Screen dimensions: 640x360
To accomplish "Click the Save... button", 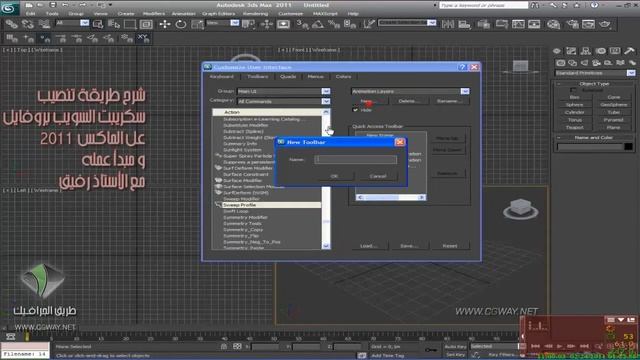I will [409, 246].
